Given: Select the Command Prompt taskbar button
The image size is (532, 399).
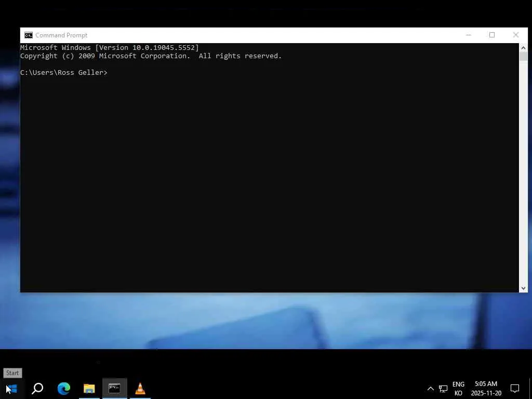Looking at the screenshot, I should click(x=115, y=389).
